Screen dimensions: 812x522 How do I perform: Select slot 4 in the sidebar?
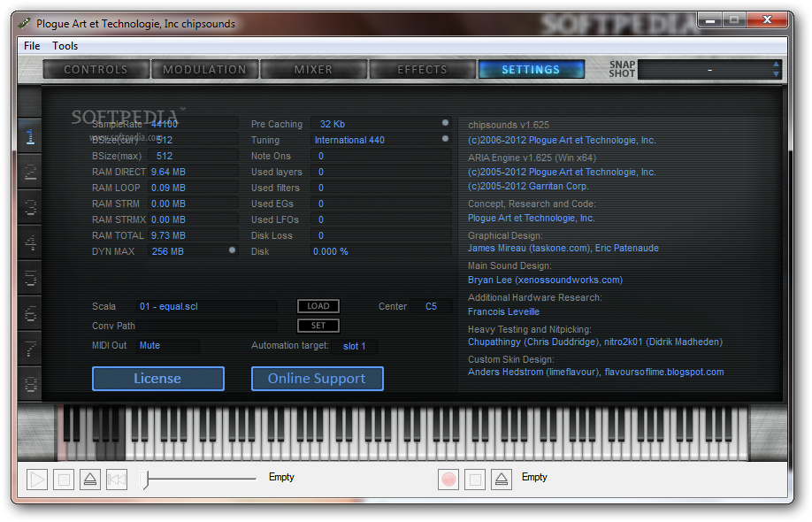[30, 242]
